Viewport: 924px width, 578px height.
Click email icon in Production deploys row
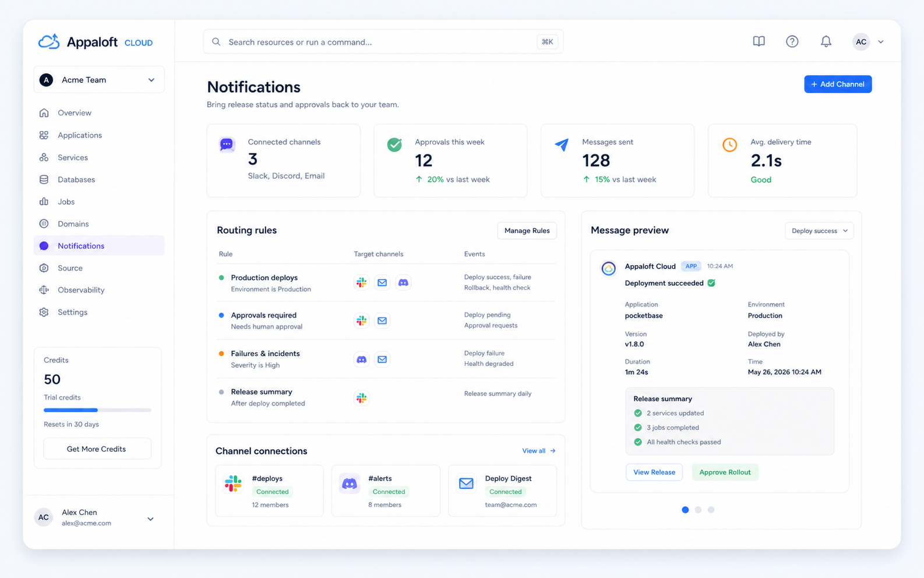click(x=382, y=283)
